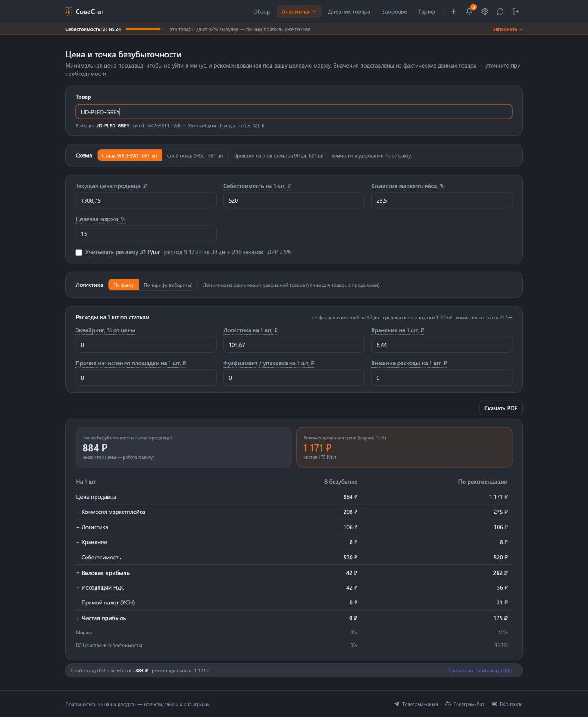Click the plus icon in header
The height and width of the screenshot is (717, 588).
453,11
